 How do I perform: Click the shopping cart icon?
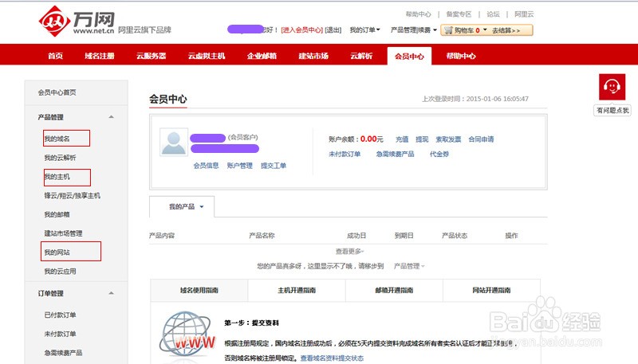(x=448, y=30)
